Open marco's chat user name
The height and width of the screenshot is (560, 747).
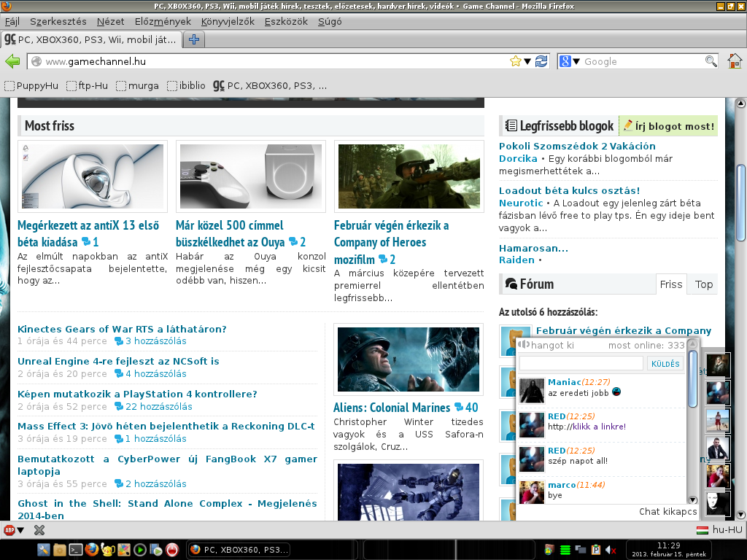562,485
